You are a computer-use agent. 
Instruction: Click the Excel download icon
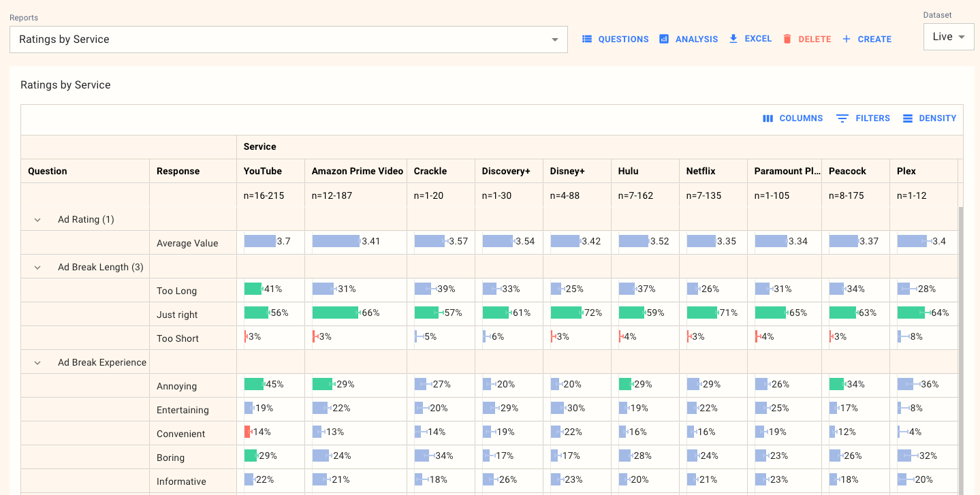(732, 39)
